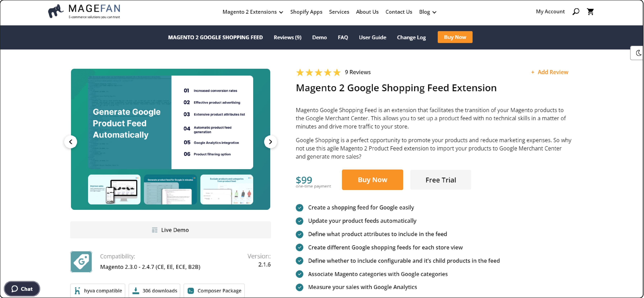Select the Improve sales thumbnail
The width and height of the screenshot is (644, 298).
(114, 189)
